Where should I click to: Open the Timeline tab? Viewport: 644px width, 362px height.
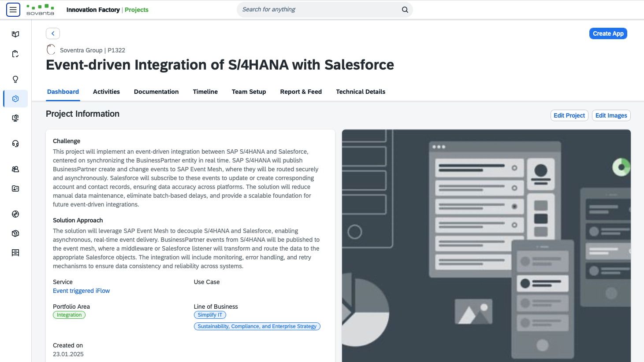tap(205, 92)
